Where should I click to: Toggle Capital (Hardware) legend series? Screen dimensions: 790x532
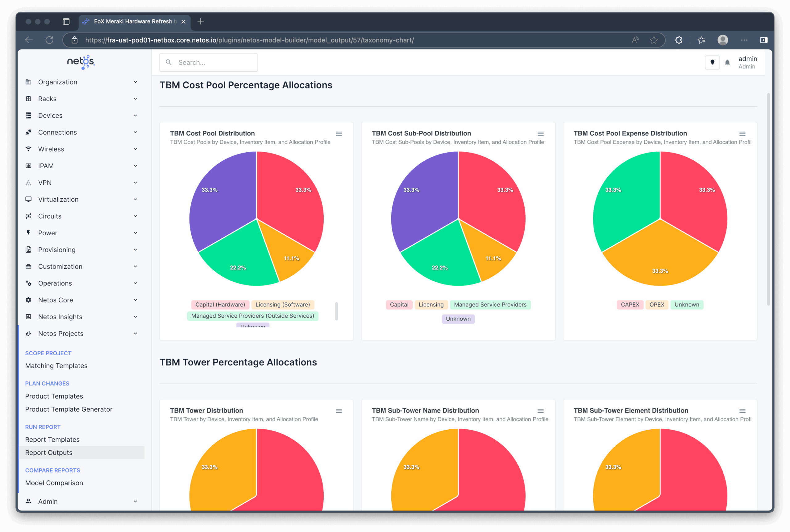pos(220,305)
